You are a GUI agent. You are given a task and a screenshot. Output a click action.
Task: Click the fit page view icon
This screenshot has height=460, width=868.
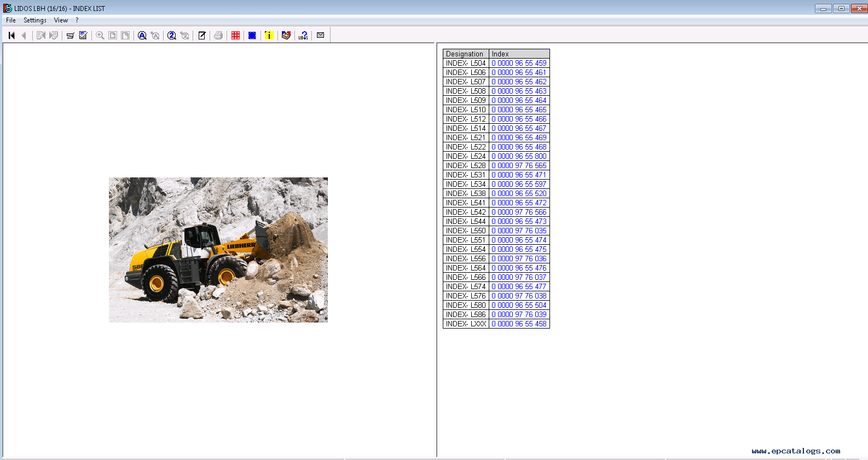click(x=125, y=35)
